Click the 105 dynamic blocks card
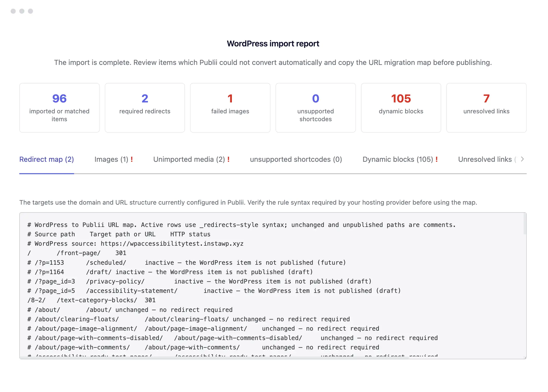548x392 pixels. (x=401, y=108)
